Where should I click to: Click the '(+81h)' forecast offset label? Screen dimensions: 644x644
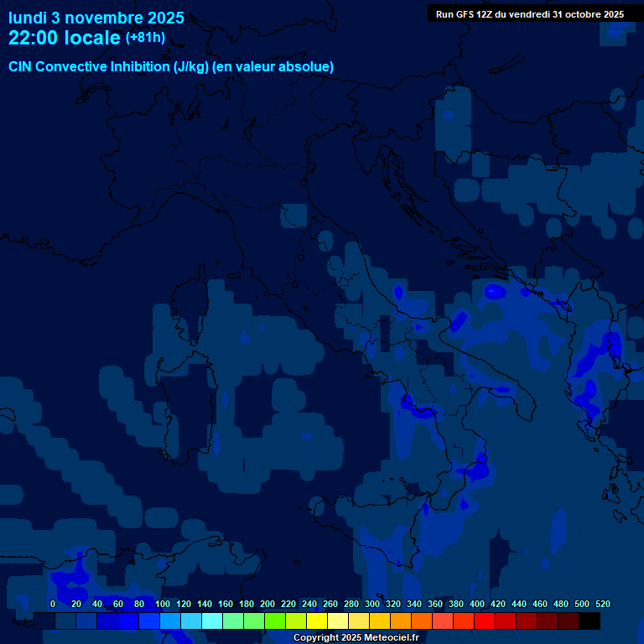point(145,38)
